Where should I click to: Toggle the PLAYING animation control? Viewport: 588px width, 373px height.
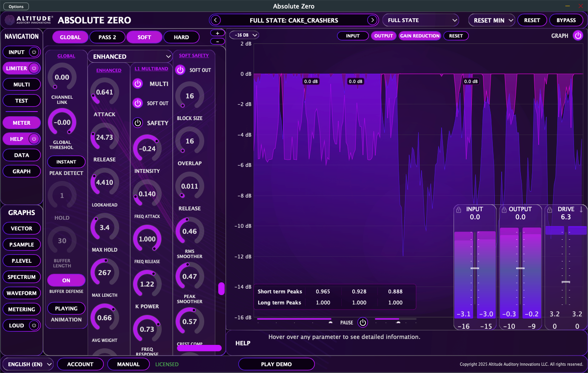point(66,308)
